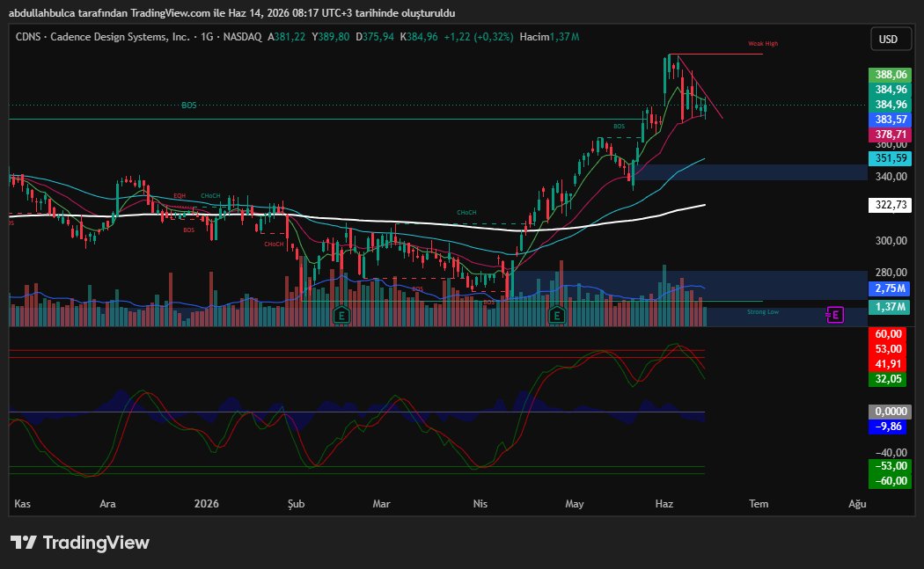Open the late-April earnings E marker
Image resolution: width=924 pixels, height=569 pixels.
click(x=557, y=315)
